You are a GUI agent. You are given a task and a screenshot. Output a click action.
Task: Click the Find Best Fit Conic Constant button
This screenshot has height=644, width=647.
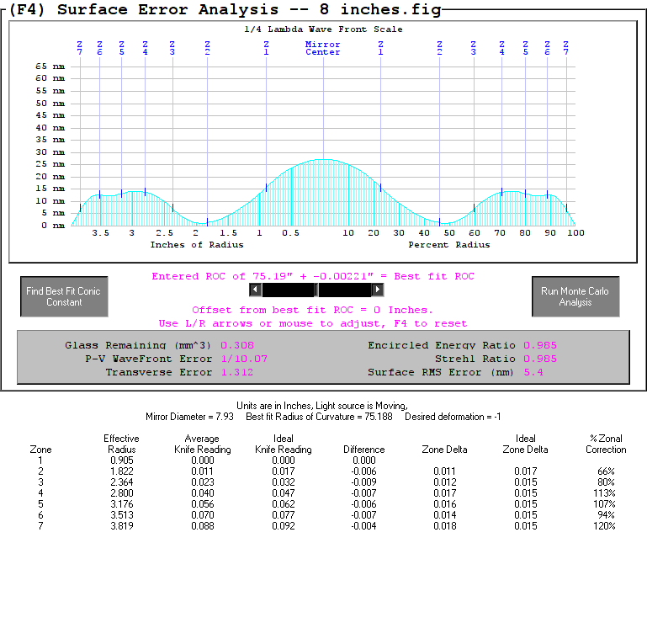pos(63,296)
